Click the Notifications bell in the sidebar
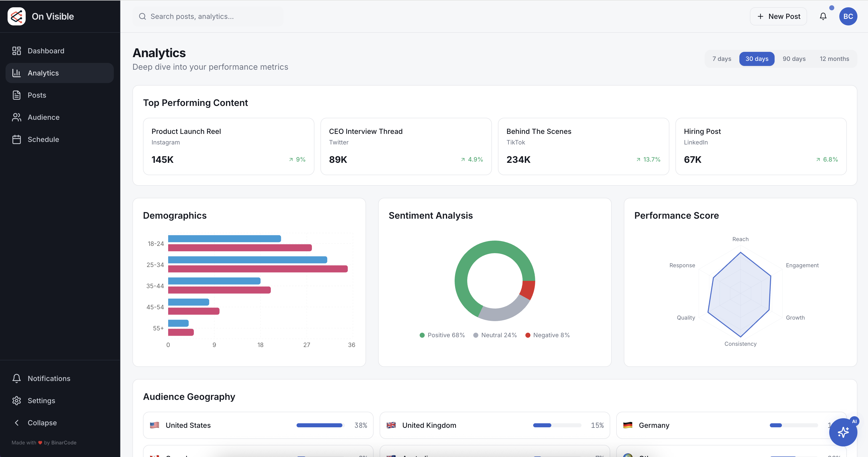868x457 pixels. 17,378
